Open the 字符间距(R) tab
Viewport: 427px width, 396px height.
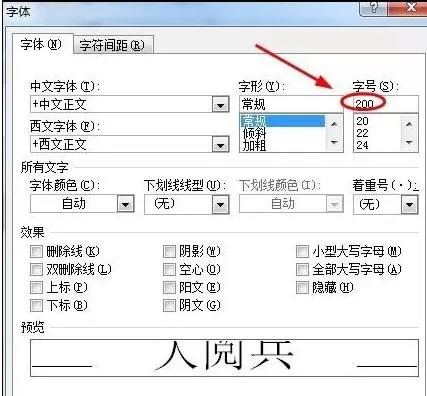pyautogui.click(x=113, y=45)
